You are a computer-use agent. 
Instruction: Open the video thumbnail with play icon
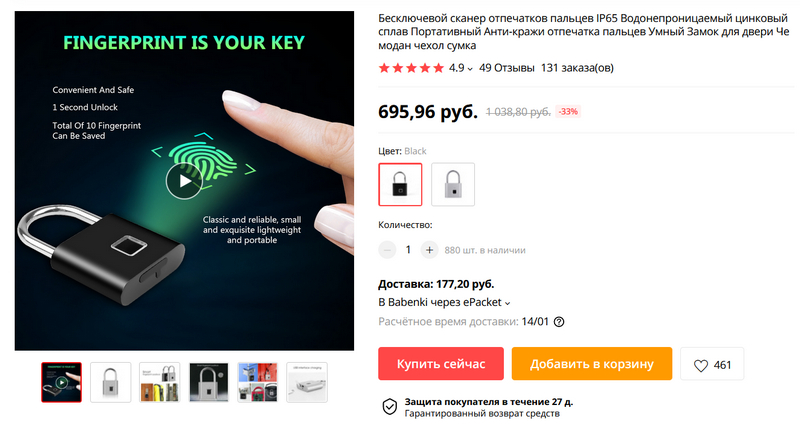(61, 381)
